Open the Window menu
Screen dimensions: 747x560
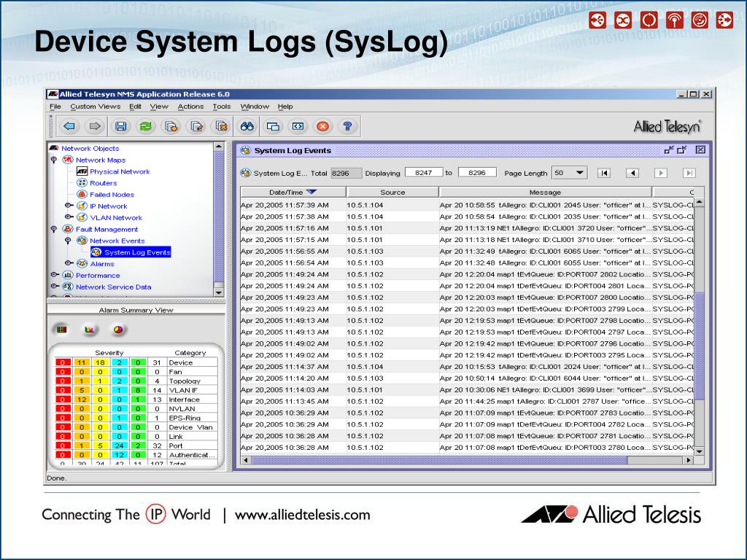(255, 106)
